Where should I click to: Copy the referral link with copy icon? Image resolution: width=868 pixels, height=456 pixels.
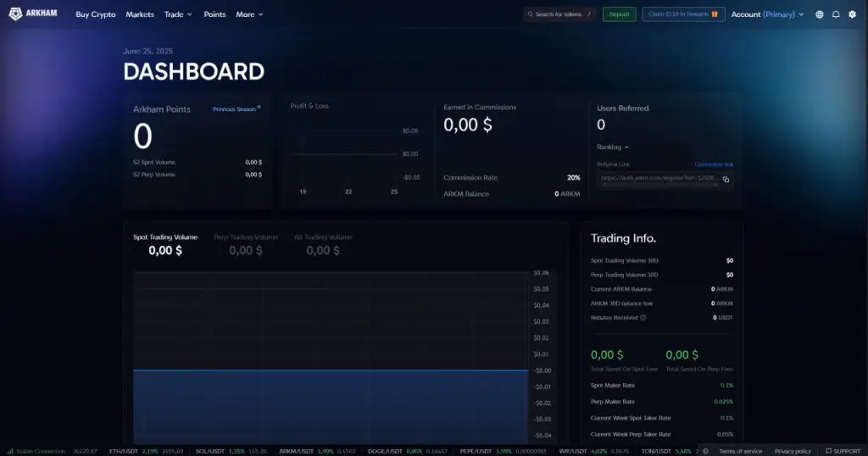[726, 179]
